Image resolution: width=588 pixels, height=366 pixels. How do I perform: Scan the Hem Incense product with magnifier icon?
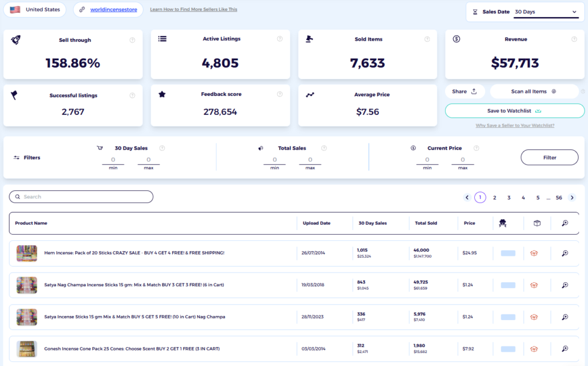point(565,253)
